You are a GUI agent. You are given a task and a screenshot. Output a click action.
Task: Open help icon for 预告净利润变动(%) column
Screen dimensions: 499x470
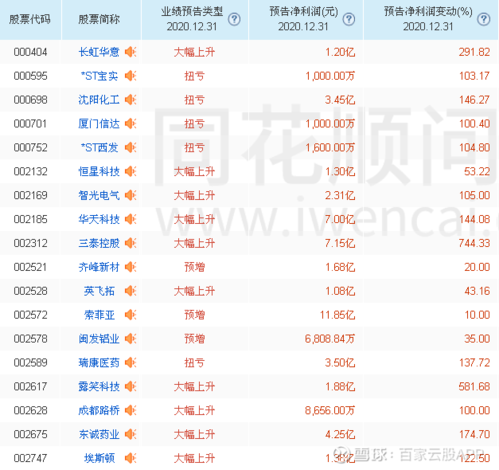click(x=483, y=20)
